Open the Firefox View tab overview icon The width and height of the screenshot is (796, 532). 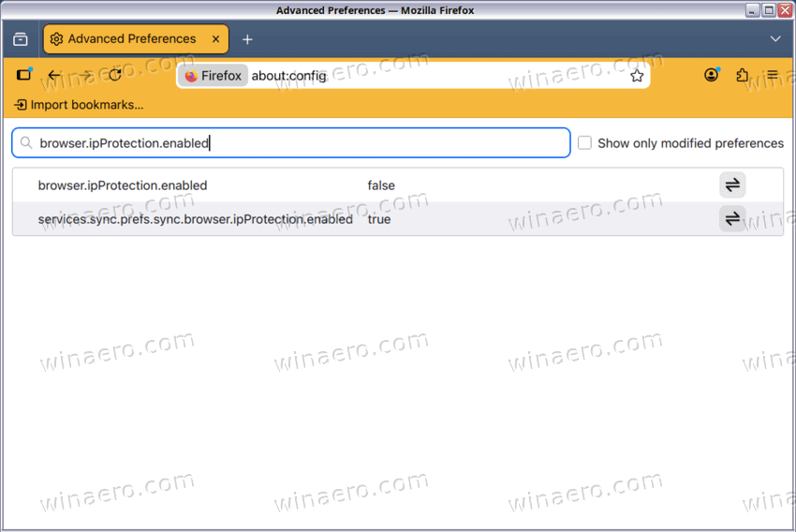[x=21, y=39]
